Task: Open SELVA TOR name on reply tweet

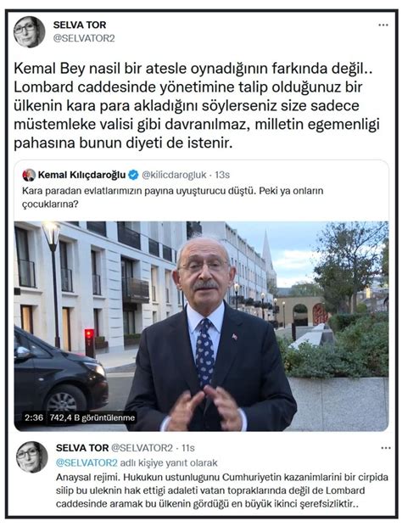Action: (x=82, y=448)
